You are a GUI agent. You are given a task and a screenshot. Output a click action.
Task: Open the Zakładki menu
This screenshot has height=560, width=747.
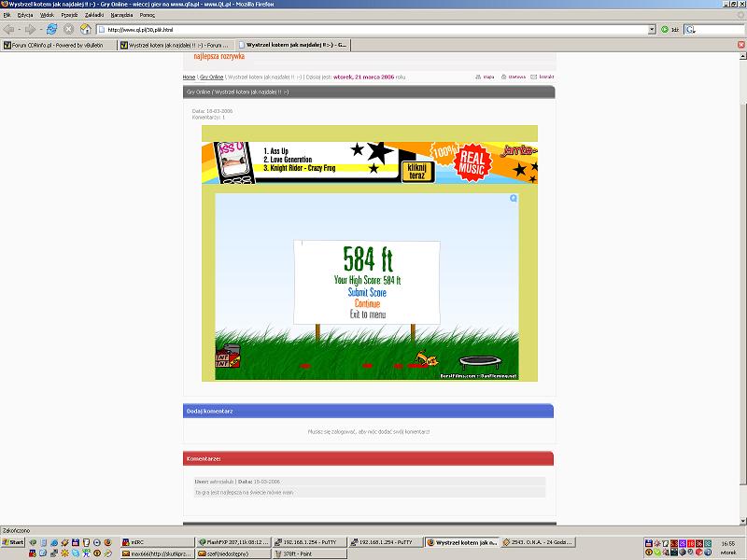click(94, 15)
